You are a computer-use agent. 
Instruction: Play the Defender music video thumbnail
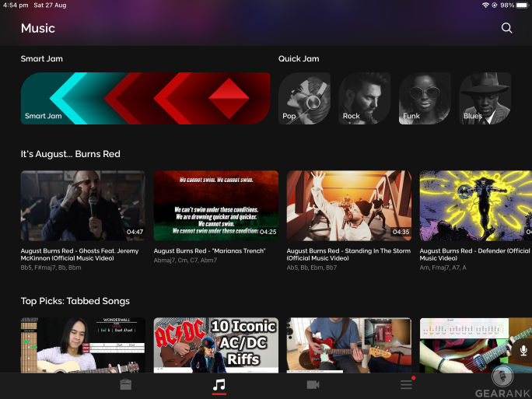point(476,205)
